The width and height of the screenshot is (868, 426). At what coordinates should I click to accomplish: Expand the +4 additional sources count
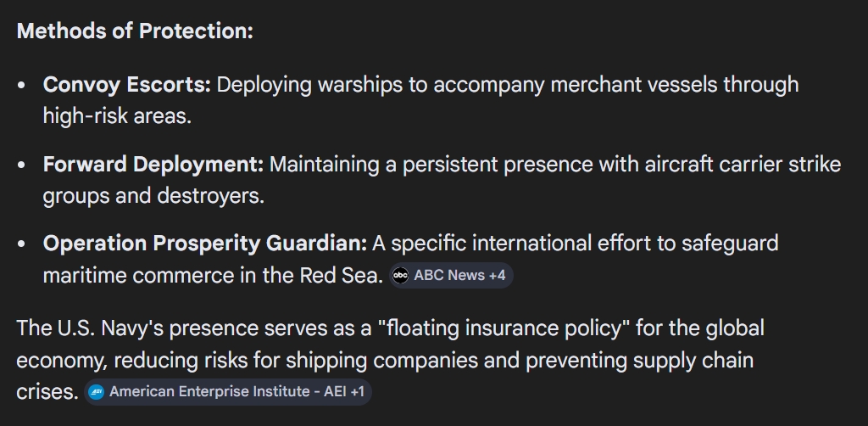point(497,276)
